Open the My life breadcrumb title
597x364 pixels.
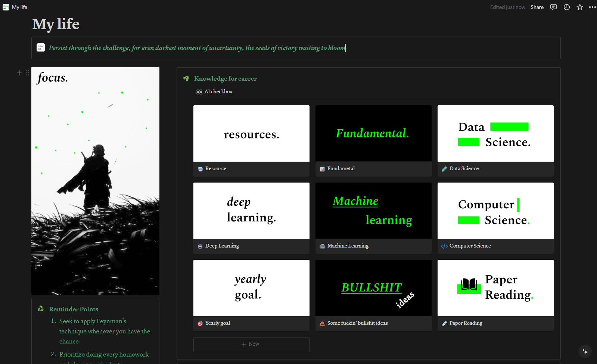click(19, 7)
